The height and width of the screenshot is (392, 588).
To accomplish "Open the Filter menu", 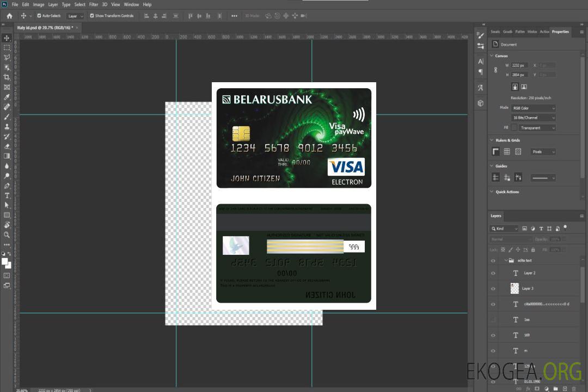I will click(94, 4).
